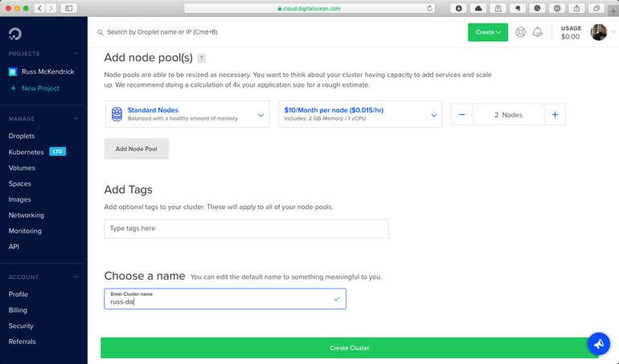Go to Droplets in sidebar

22,136
